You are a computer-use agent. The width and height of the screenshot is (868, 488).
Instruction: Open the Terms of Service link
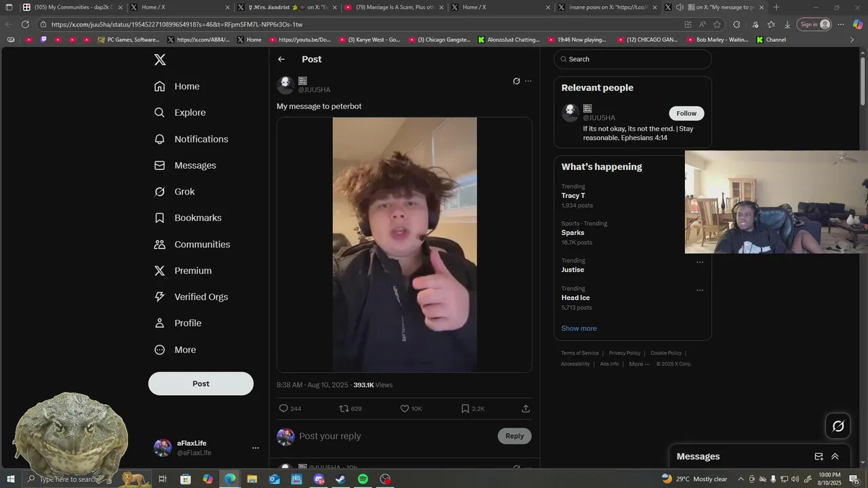click(580, 353)
